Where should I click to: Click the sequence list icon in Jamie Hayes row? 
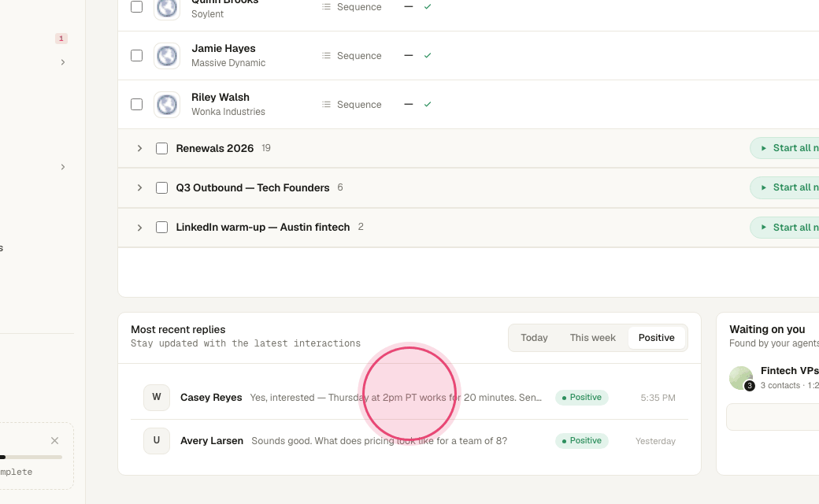coord(326,55)
